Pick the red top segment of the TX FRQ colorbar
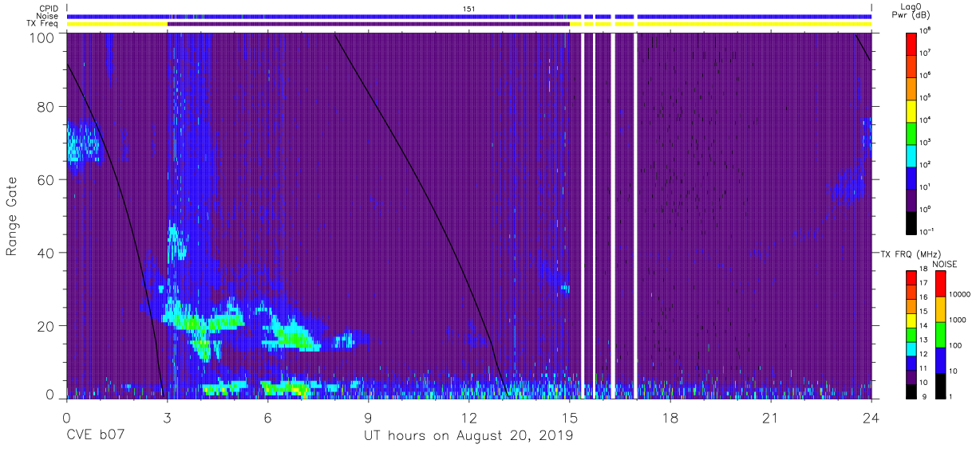 click(x=911, y=277)
